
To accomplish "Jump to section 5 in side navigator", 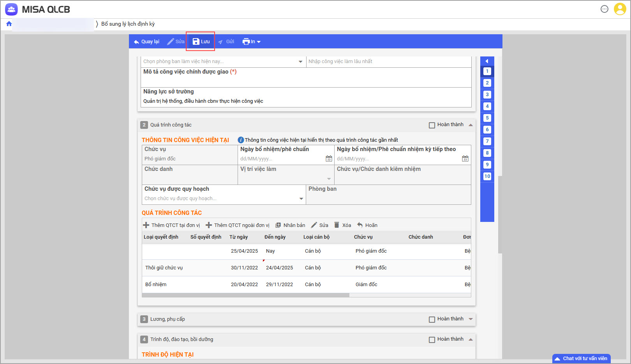I will click(487, 118).
